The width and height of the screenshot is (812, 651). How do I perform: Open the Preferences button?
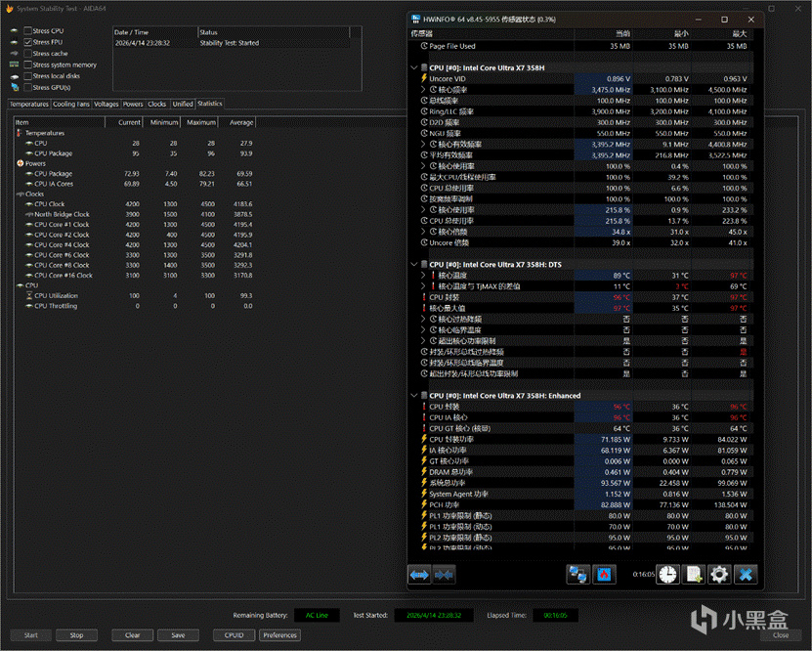pos(279,635)
